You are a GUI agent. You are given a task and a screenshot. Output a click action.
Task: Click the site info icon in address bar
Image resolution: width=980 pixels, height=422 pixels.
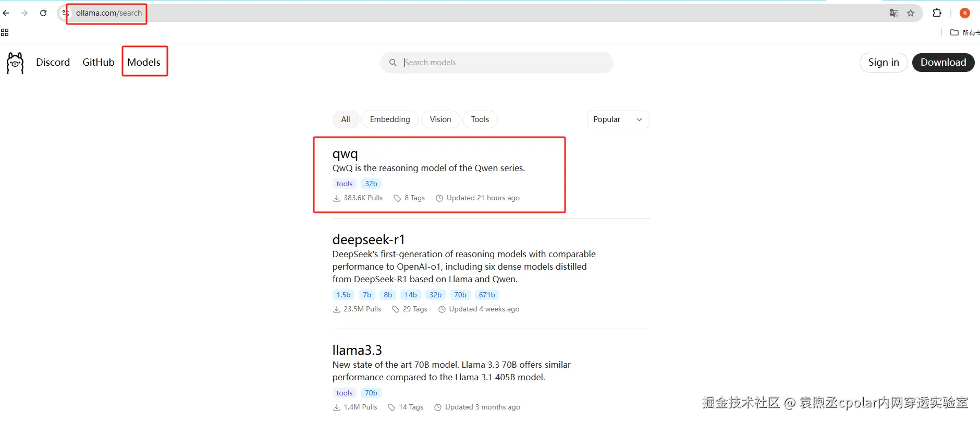[x=65, y=13]
